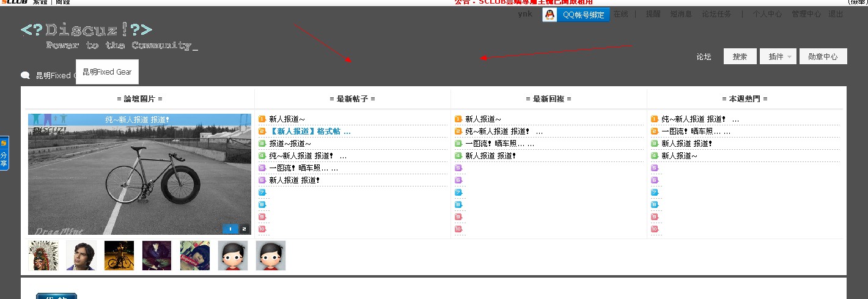Open 论坛任务 tasks

[x=716, y=14]
